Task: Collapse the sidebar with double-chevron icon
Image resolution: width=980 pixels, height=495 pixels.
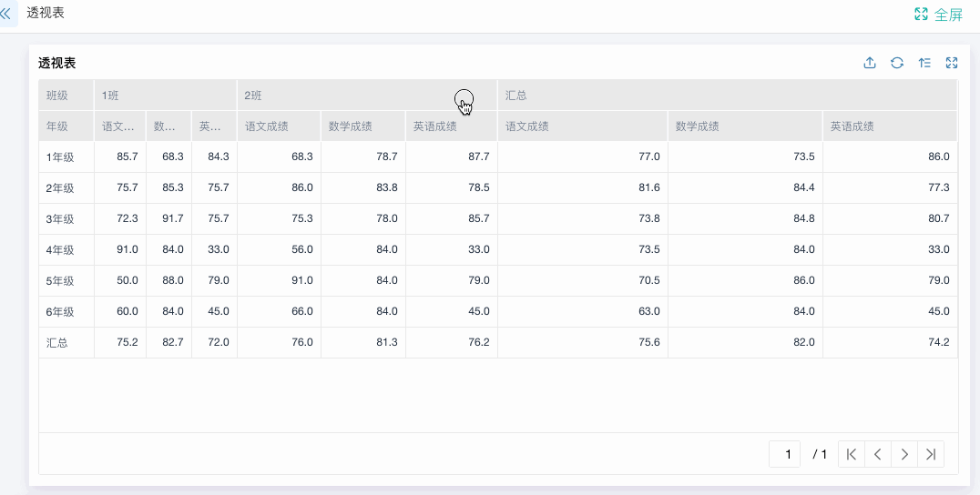Action: (5, 15)
